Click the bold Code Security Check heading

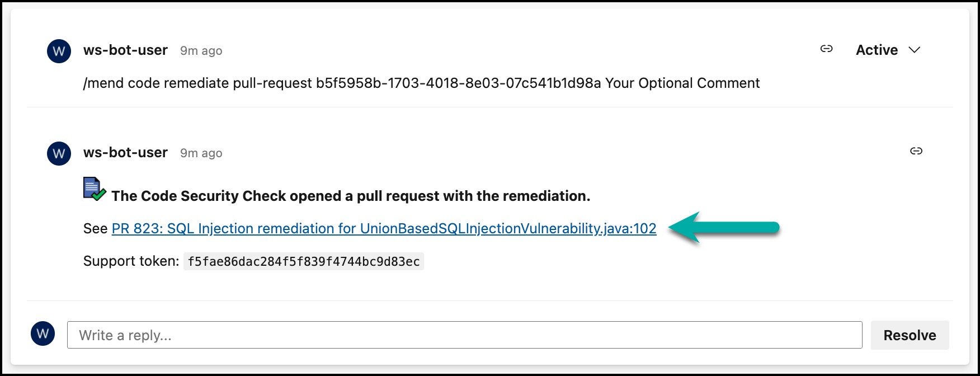coord(351,196)
